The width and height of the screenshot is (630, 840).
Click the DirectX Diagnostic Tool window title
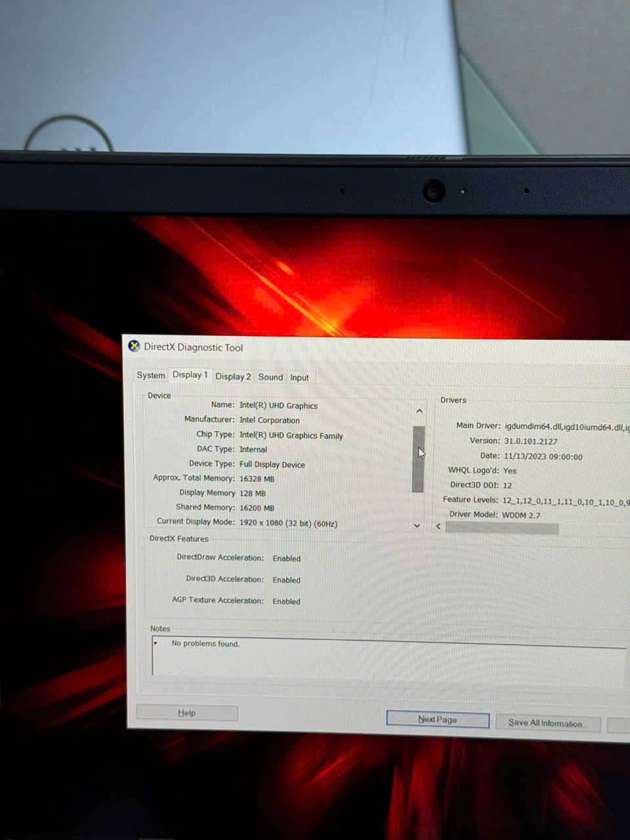pos(194,348)
